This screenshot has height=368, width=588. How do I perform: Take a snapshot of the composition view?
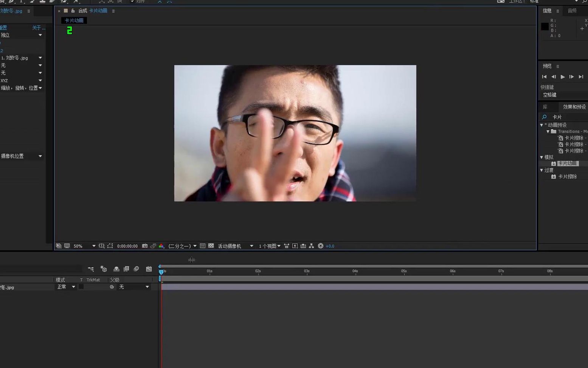coord(145,246)
